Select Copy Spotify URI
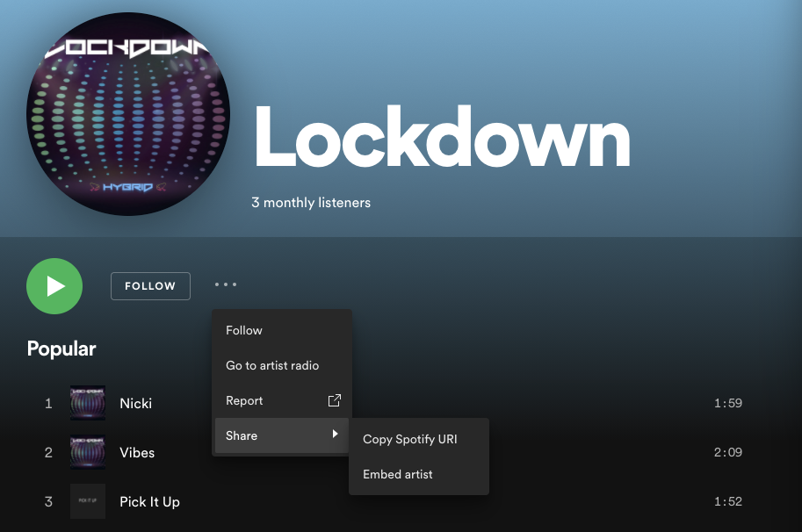 tap(410, 439)
